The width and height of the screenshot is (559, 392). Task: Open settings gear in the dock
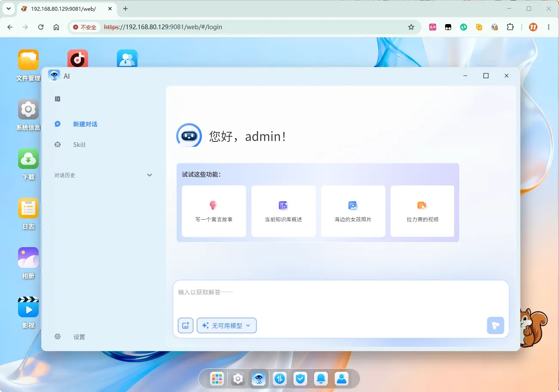pos(238,379)
